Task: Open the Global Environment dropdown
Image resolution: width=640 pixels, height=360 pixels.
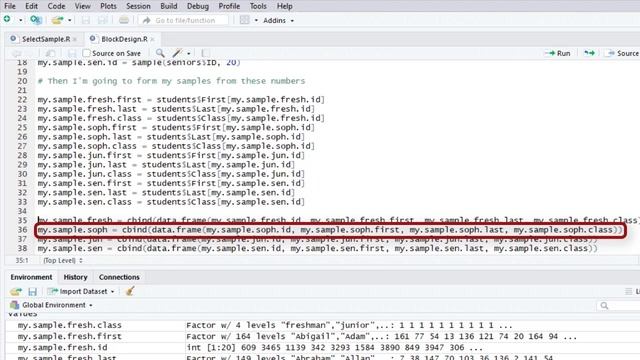Action: 51,305
